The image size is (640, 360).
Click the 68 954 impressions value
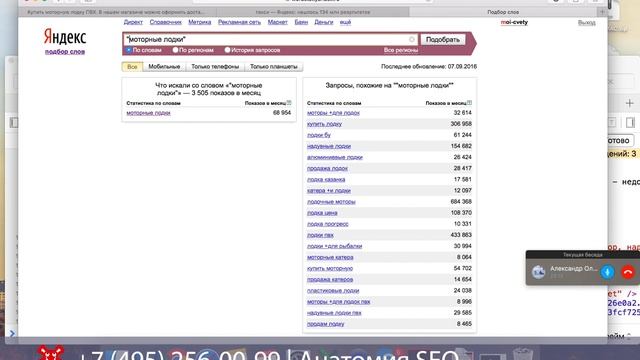[282, 113]
